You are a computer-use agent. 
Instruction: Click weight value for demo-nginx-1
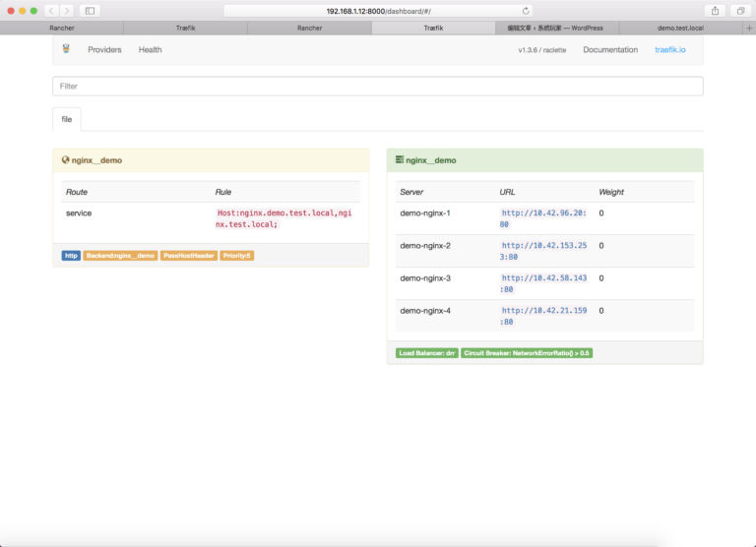[x=601, y=213]
